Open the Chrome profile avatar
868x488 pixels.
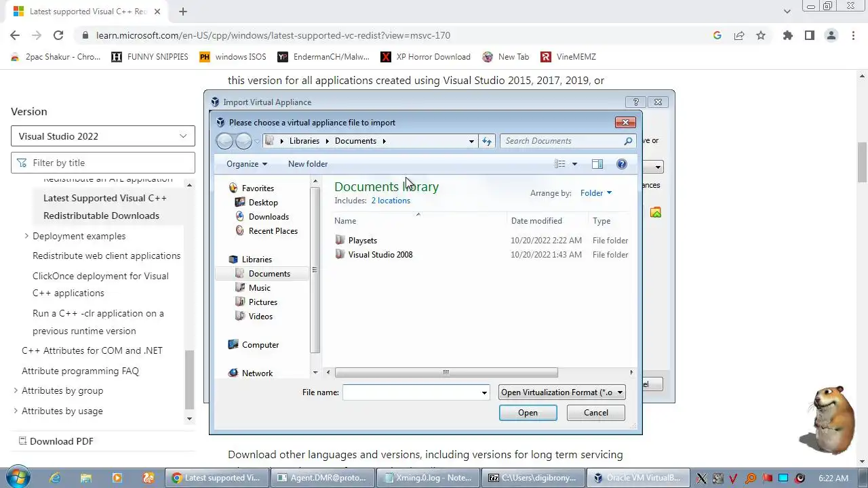click(x=831, y=35)
